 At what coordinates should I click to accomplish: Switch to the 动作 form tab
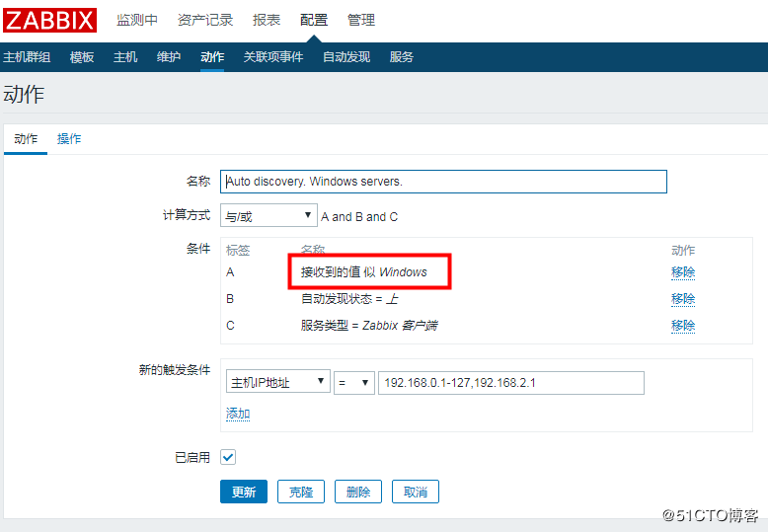26,139
